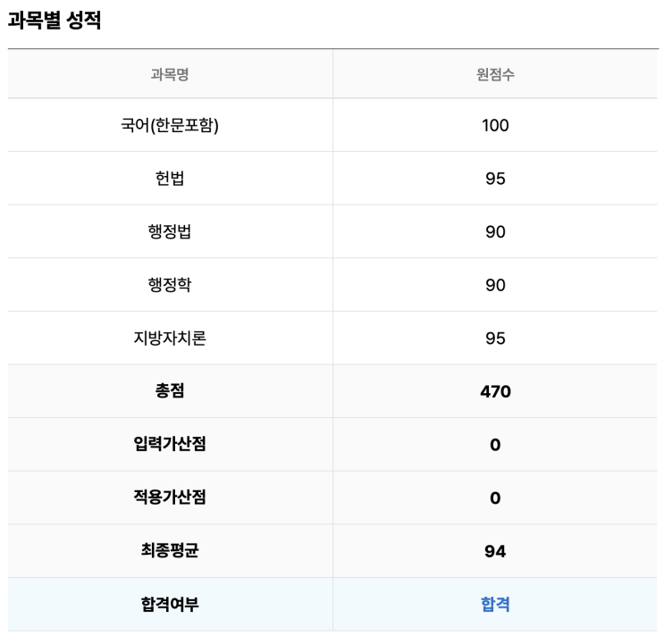Click the 과목별 성적 heading
The image size is (664, 644).
55,21
